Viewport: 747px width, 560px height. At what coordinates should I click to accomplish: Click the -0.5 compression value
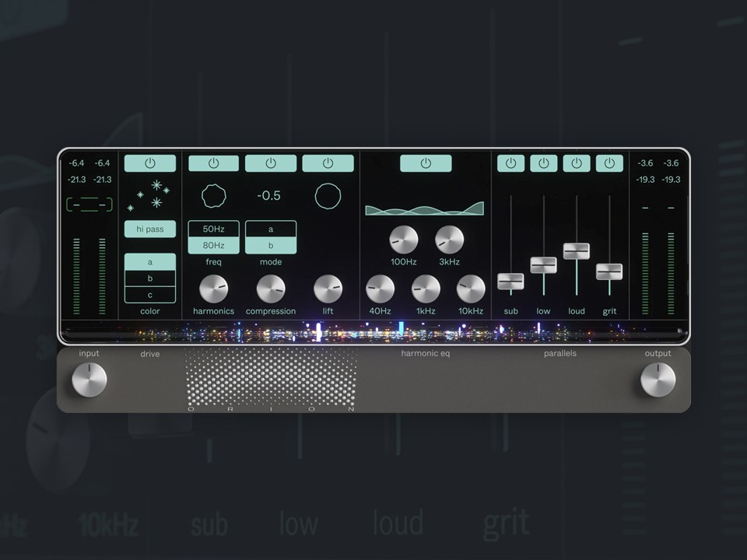[268, 196]
